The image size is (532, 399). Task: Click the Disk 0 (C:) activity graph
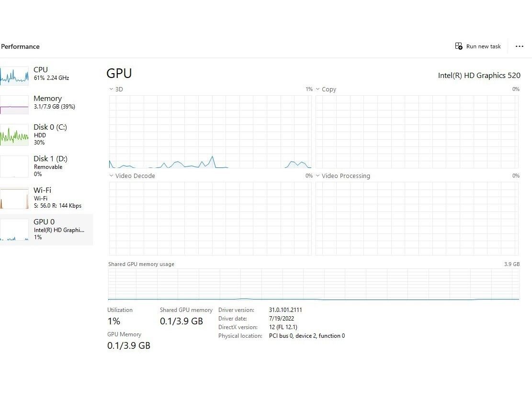point(14,136)
